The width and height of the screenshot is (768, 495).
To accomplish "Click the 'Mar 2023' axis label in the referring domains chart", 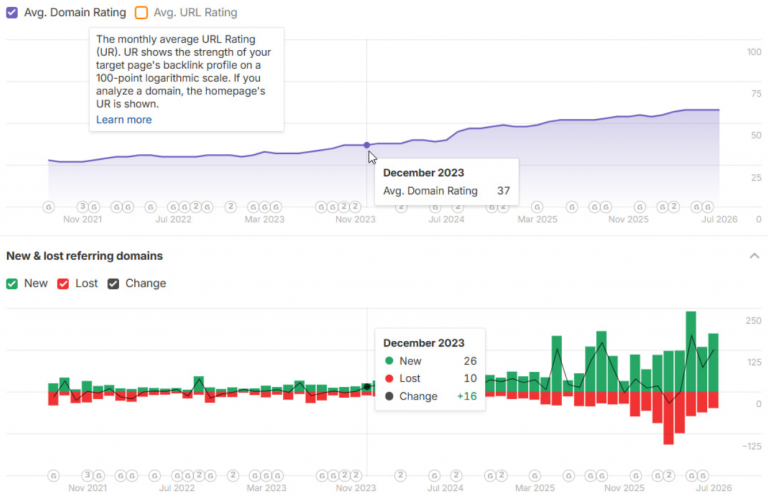I will click(266, 488).
